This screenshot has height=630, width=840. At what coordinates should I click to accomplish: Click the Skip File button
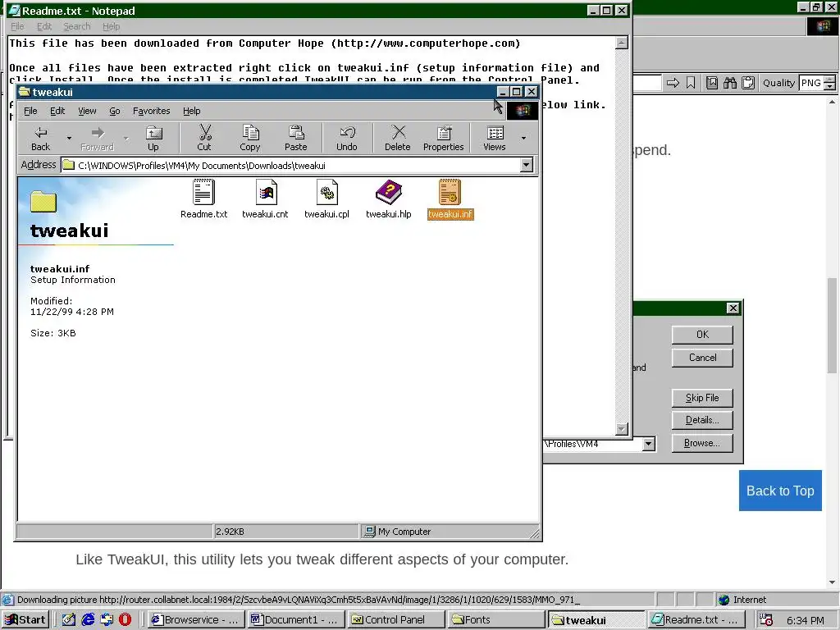click(702, 398)
